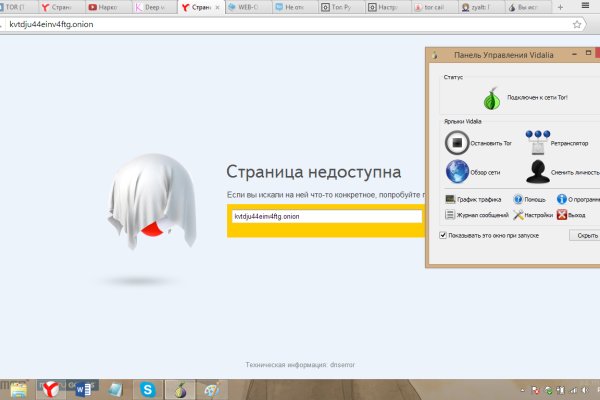Open График трафика bandwidth graph
This screenshot has width=600, height=400.
coord(449,199)
